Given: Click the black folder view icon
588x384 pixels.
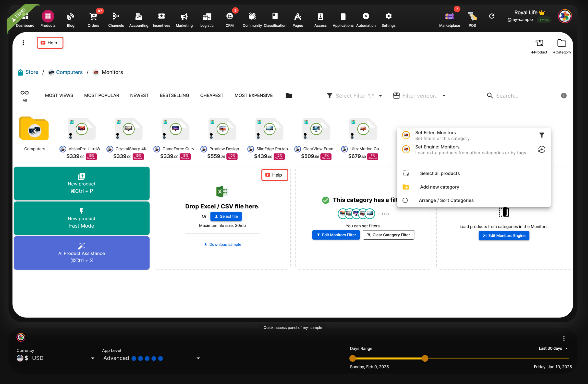Looking at the screenshot, I should pyautogui.click(x=289, y=96).
